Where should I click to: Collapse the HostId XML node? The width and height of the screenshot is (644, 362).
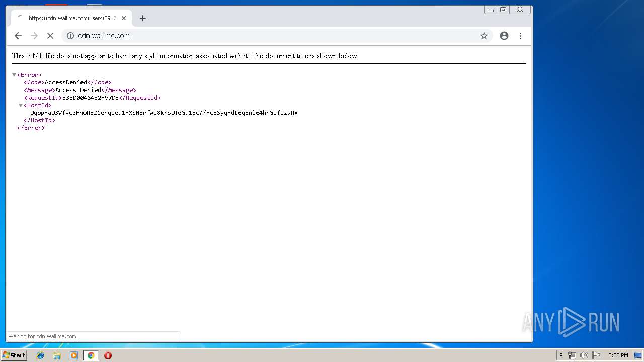(x=21, y=105)
